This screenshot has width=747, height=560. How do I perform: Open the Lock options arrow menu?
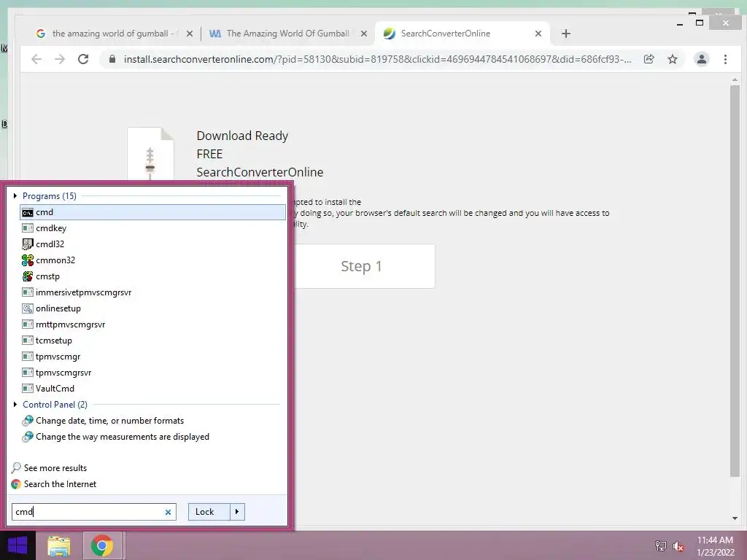coord(237,512)
